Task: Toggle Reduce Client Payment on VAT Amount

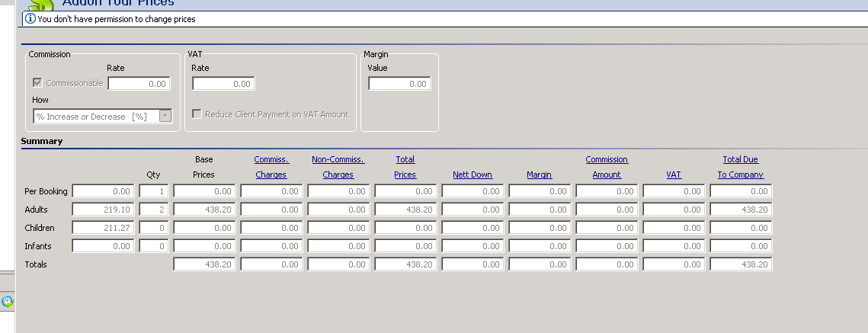Action: point(197,114)
